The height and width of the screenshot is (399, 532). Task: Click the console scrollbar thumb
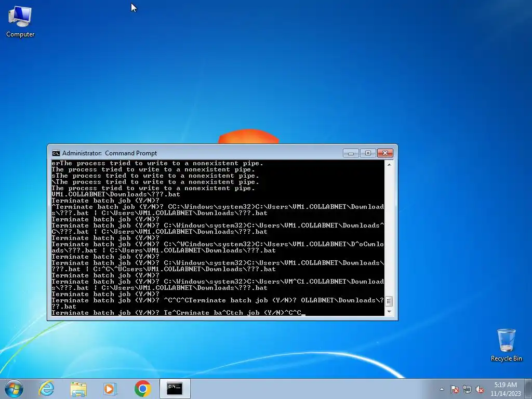click(x=389, y=301)
